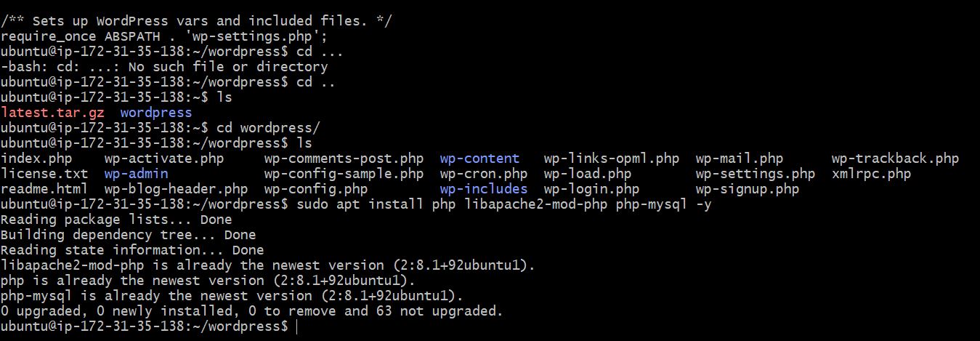
Task: Click the wp-includes directory name
Action: click(x=483, y=189)
